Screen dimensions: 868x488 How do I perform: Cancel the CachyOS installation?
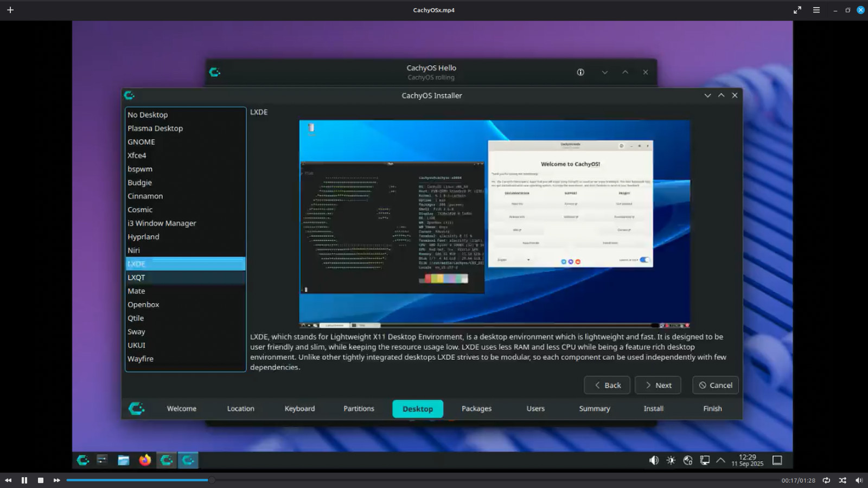click(716, 386)
